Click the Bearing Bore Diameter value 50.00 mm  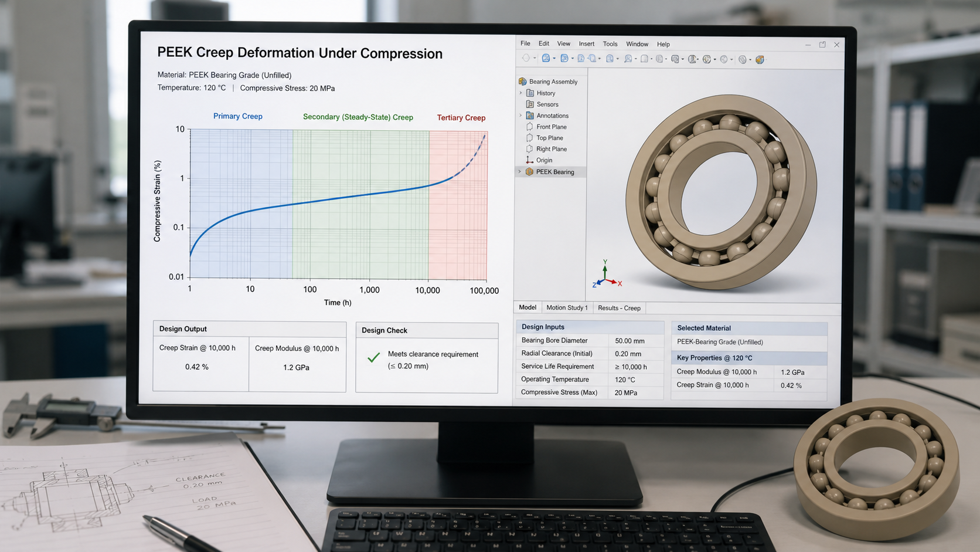(629, 341)
